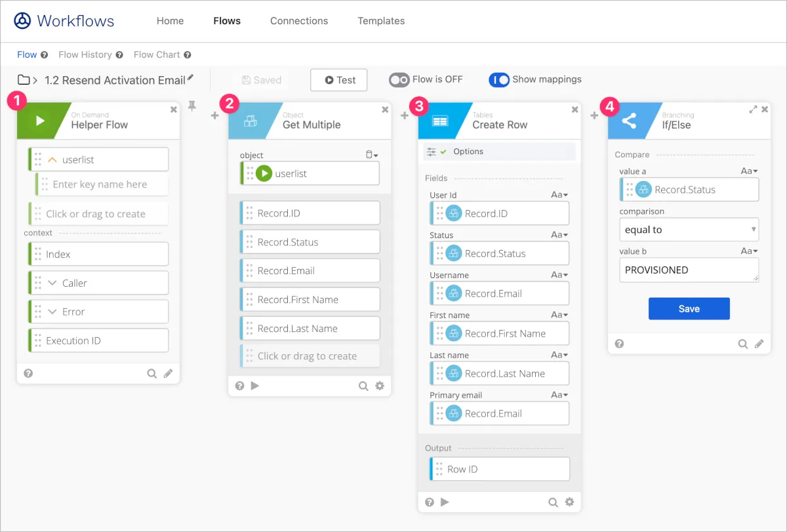
Task: Go to the Home menu
Action: pyautogui.click(x=170, y=21)
